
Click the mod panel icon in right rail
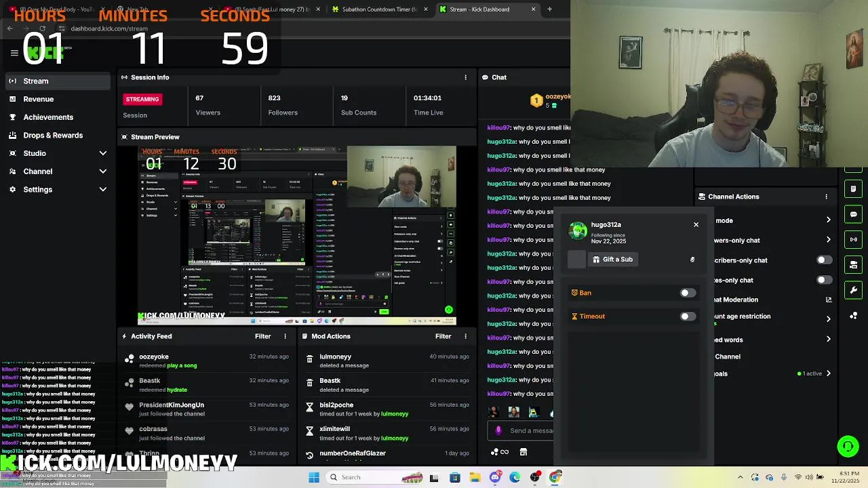[854, 265]
